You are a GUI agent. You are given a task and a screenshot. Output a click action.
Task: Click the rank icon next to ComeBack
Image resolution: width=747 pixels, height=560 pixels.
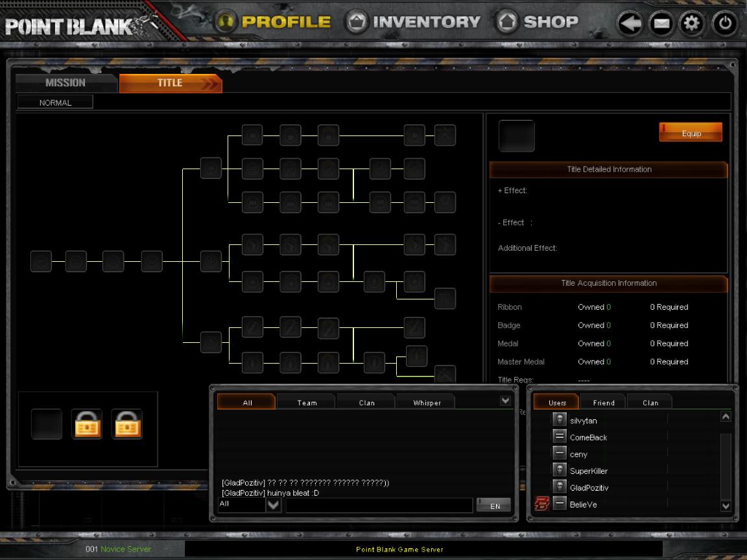560,437
